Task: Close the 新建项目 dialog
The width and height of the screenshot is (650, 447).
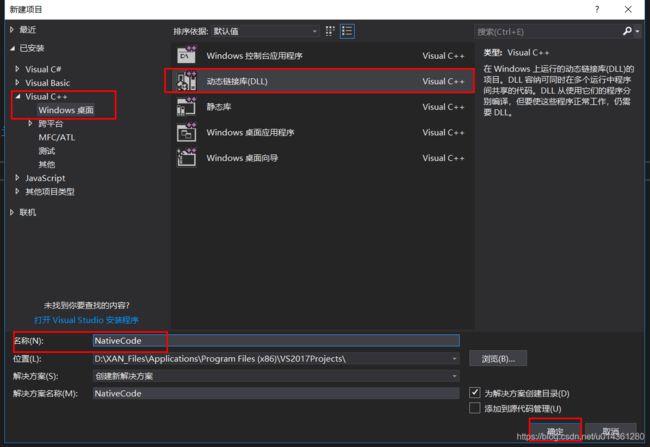Action: [x=628, y=9]
